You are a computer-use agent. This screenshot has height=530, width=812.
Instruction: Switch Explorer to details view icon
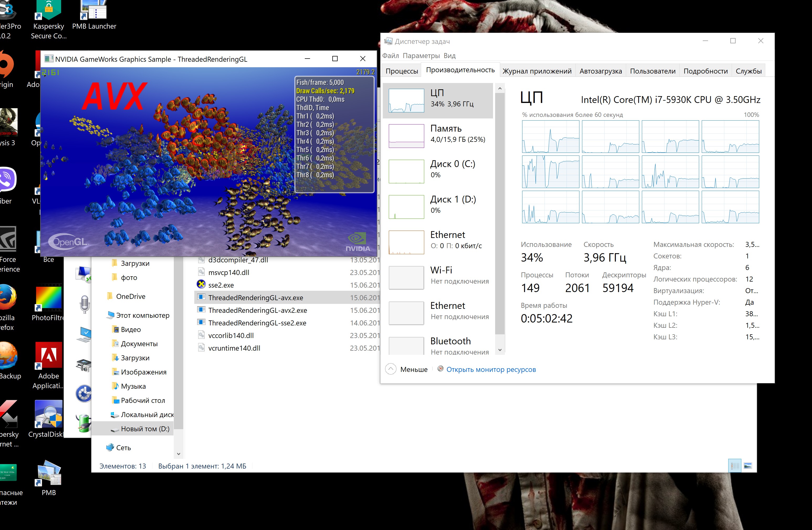point(735,466)
